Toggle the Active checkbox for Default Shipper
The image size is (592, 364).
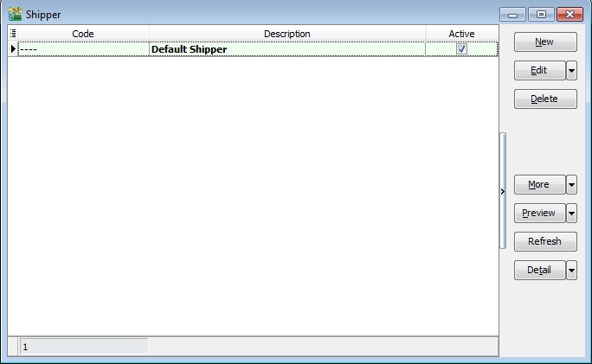(461, 49)
